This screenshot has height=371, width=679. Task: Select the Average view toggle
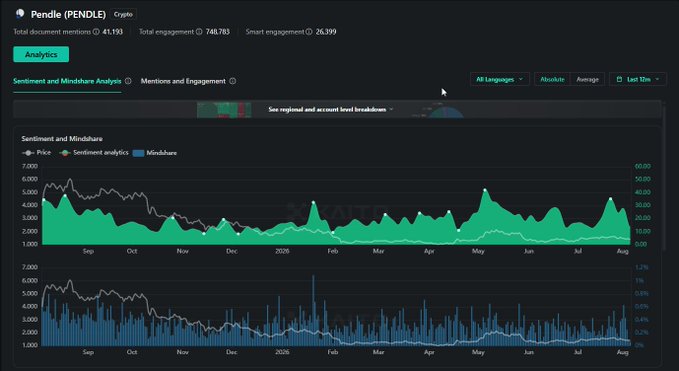coord(587,79)
